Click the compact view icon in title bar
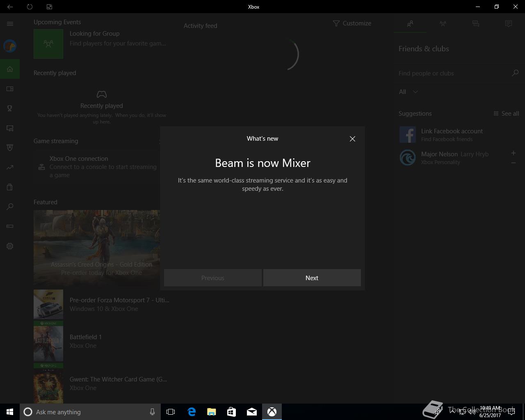The image size is (525, 420). (49, 7)
